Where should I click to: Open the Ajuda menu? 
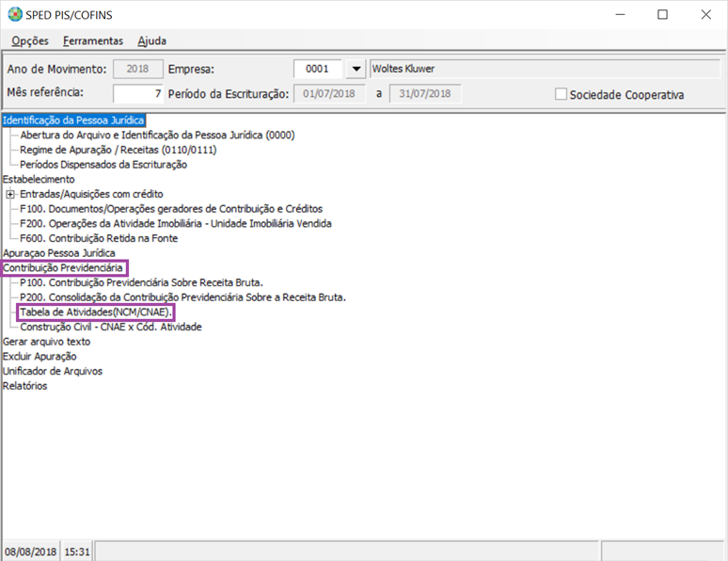151,40
